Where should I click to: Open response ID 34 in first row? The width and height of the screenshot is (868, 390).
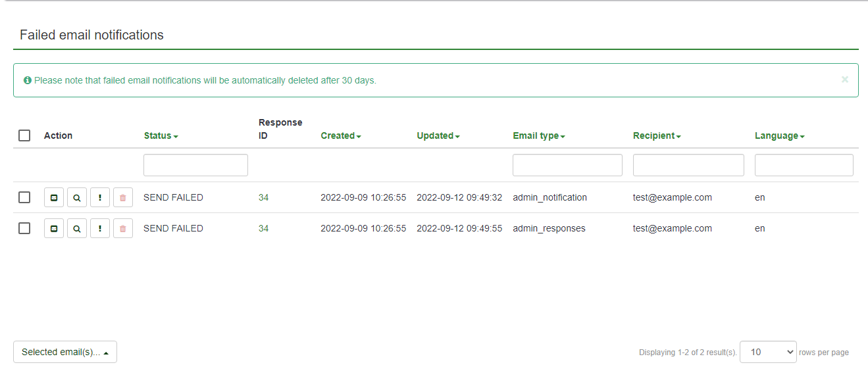(263, 197)
